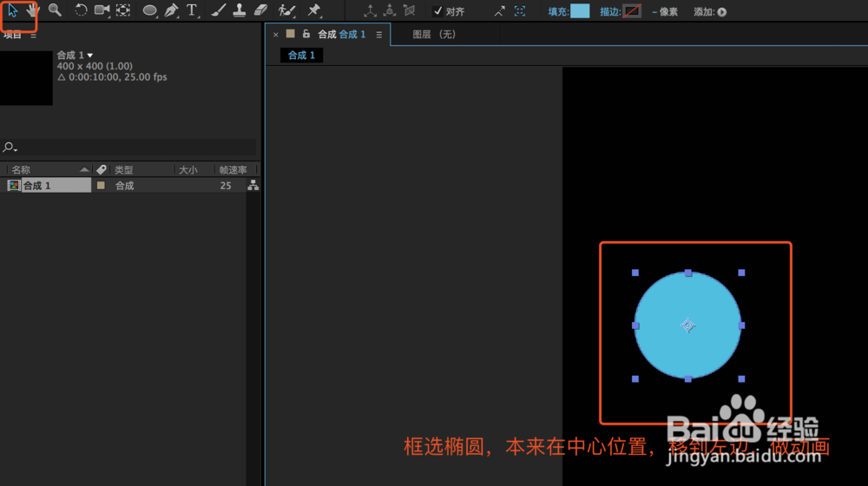The image size is (868, 486).
Task: Select the Pen tool
Action: click(x=171, y=10)
